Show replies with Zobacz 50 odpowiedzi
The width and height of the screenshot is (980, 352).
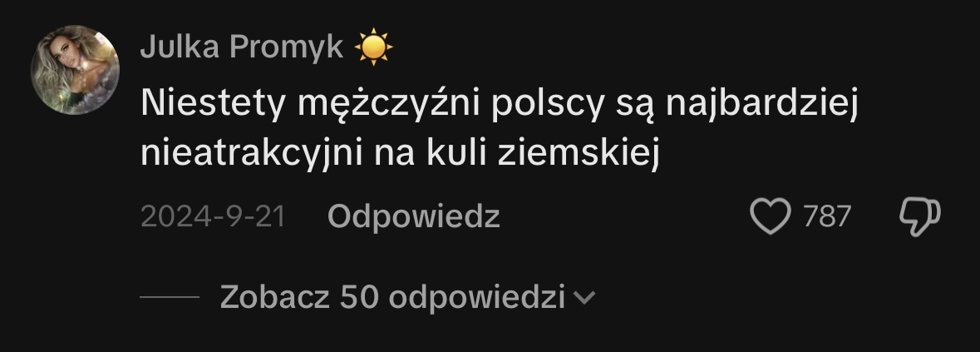click(392, 297)
